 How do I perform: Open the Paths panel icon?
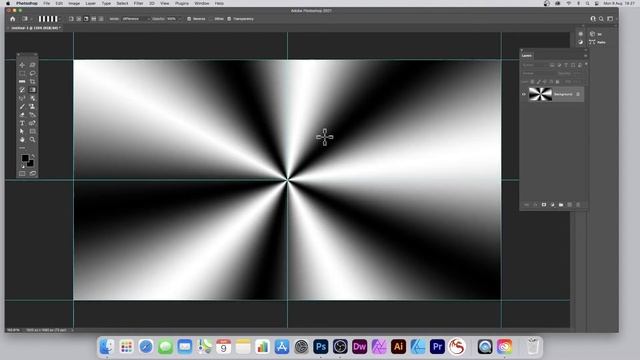click(x=592, y=42)
